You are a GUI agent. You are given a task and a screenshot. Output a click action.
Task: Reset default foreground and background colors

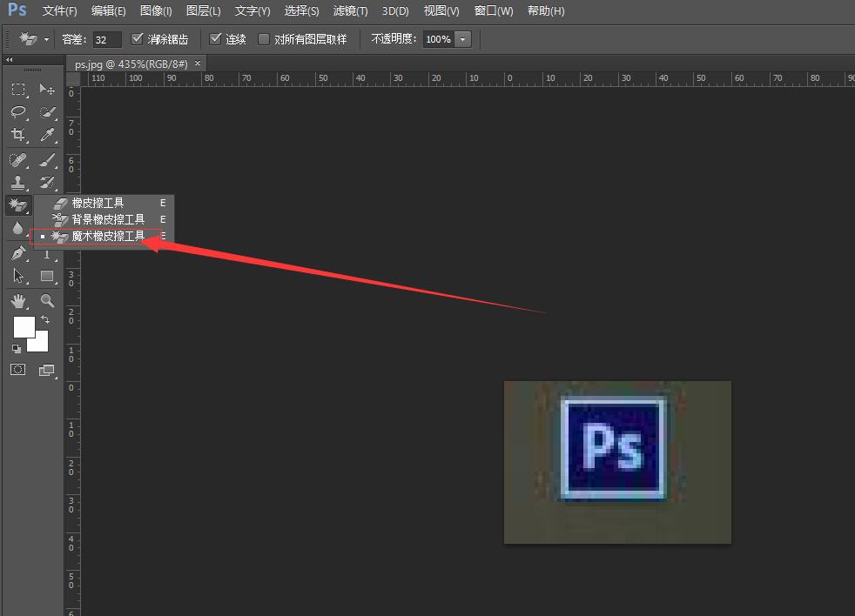click(x=17, y=349)
